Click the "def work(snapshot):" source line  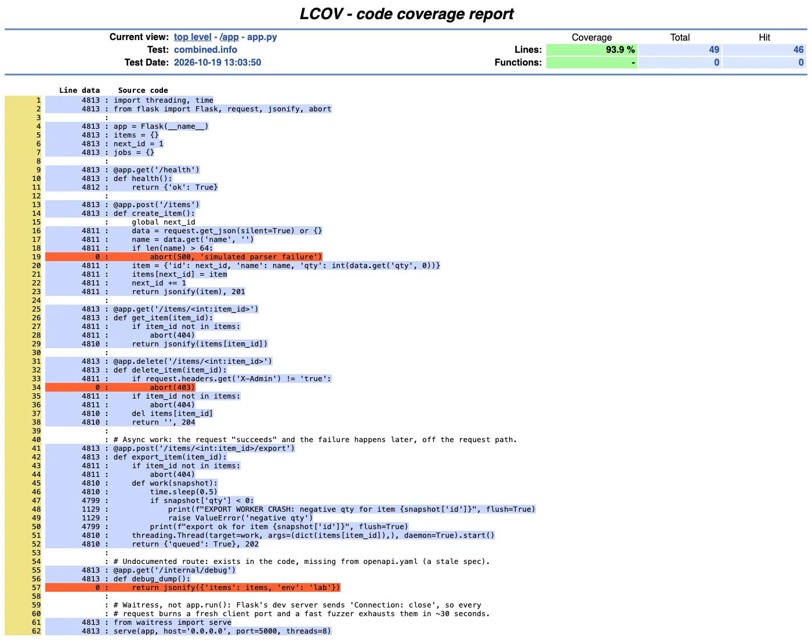[175, 483]
